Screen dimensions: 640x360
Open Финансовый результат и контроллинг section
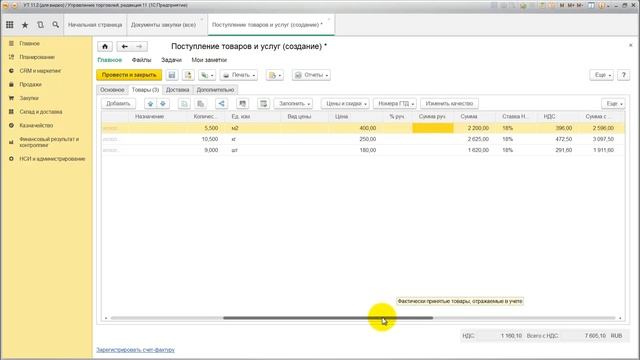(x=49, y=142)
